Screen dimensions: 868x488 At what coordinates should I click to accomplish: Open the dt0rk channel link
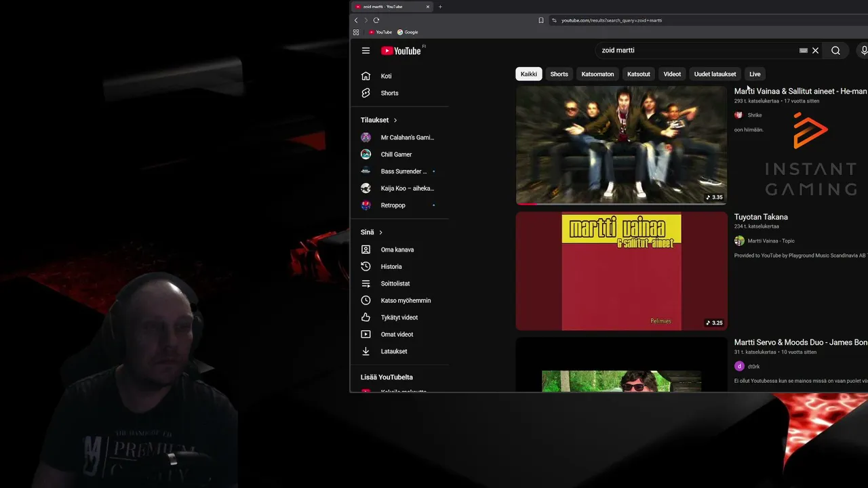753,367
